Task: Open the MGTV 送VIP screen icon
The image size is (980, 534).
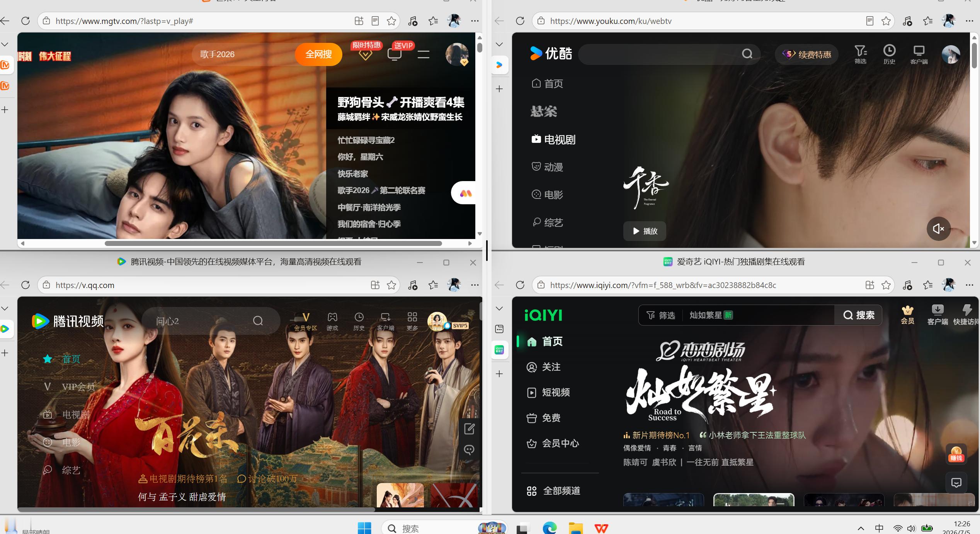Action: 394,54
